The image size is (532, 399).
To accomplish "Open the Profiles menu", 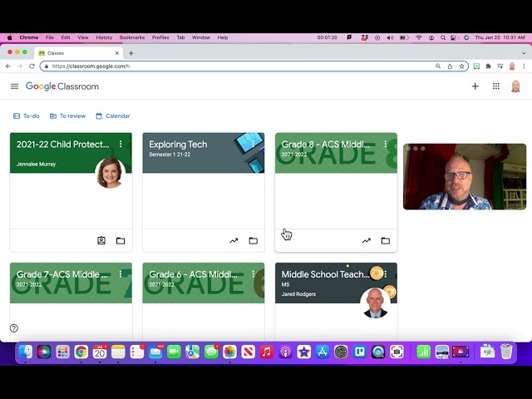I will click(160, 37).
